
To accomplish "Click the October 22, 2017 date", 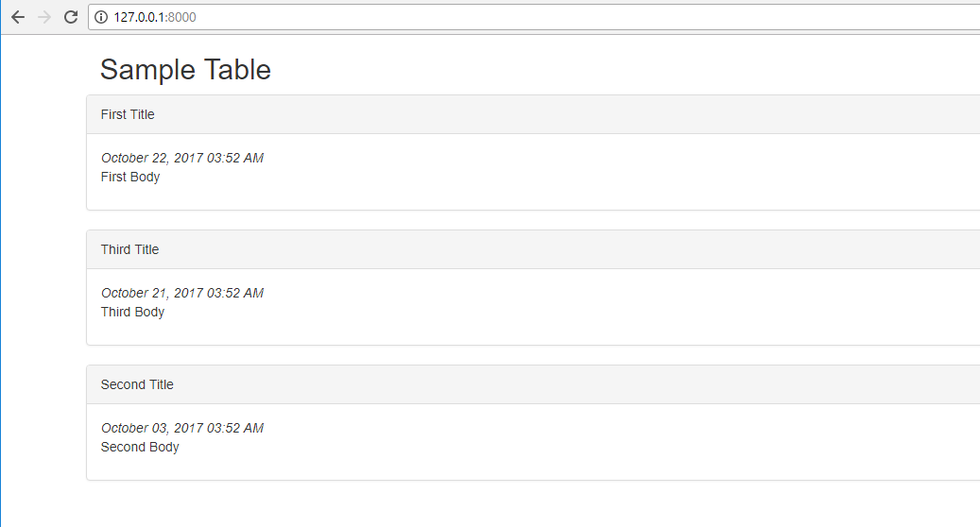I will (x=181, y=158).
